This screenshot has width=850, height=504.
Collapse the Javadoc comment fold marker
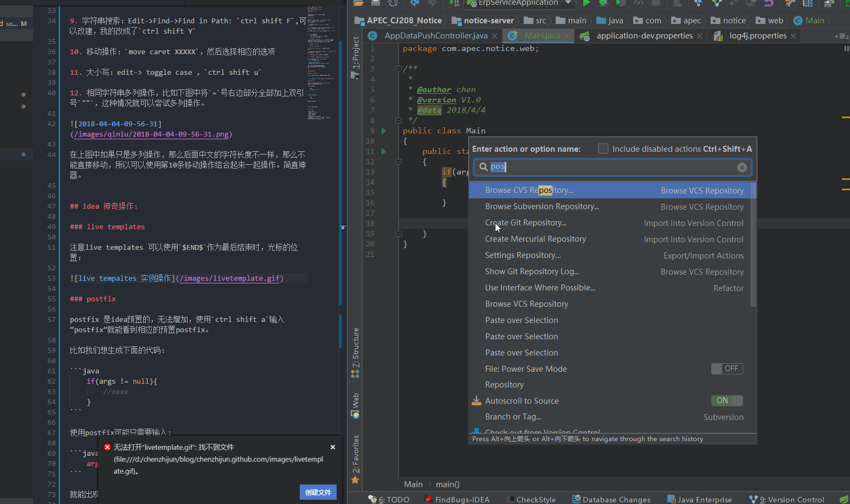coord(398,69)
